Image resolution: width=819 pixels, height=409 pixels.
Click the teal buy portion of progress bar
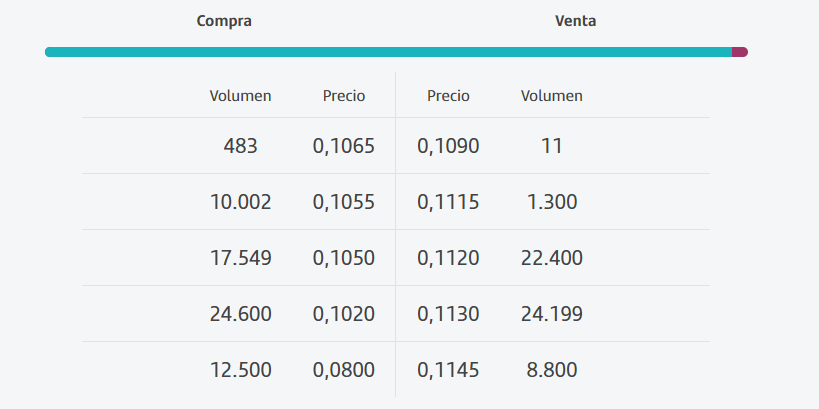[388, 52]
